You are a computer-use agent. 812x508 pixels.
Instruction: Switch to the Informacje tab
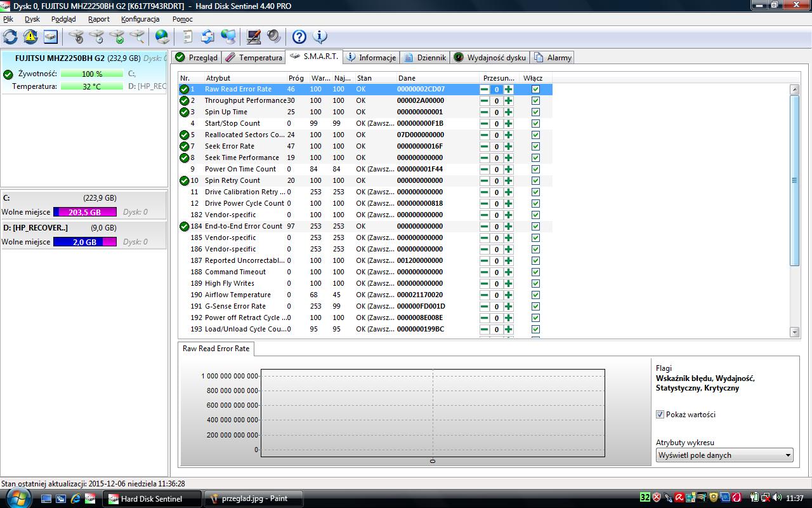371,58
